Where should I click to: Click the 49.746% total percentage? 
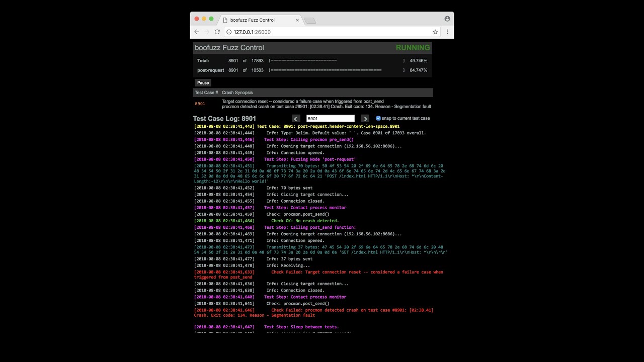coord(418,61)
